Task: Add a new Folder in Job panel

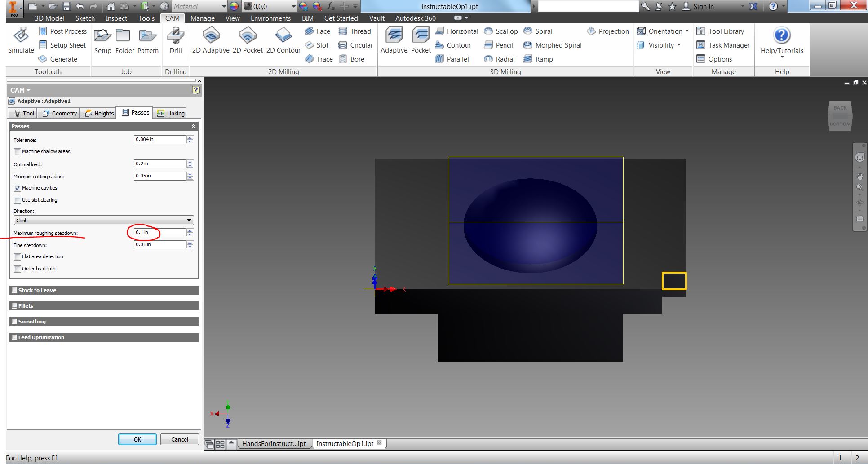Action: [x=124, y=40]
